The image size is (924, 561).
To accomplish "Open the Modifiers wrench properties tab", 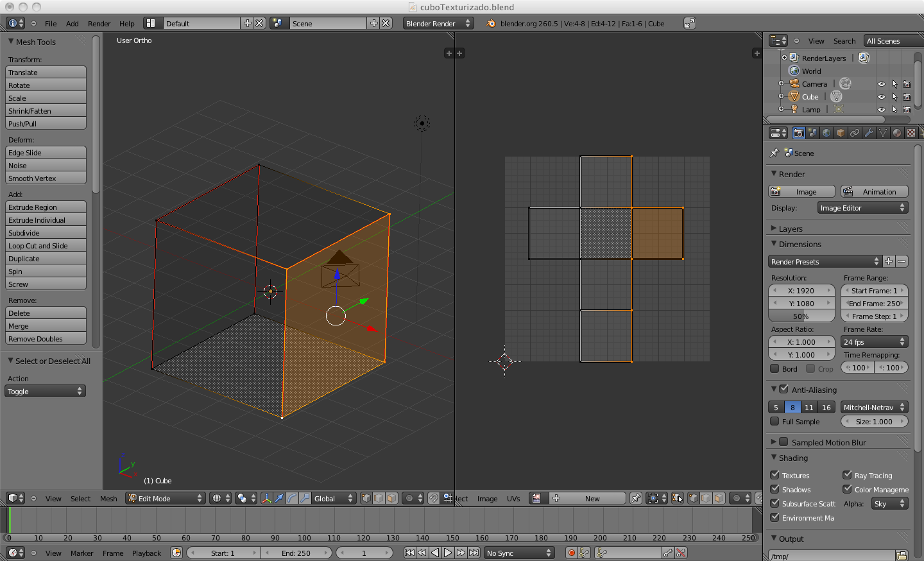I will [869, 133].
